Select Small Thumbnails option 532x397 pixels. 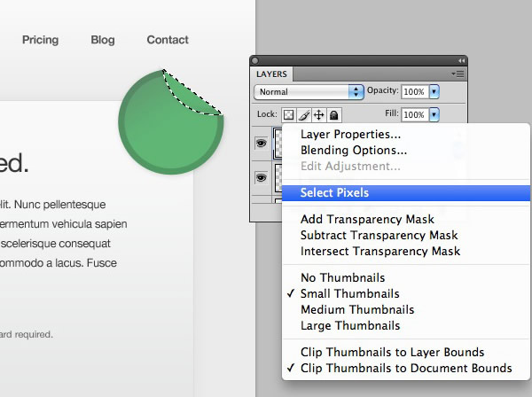[406, 293]
